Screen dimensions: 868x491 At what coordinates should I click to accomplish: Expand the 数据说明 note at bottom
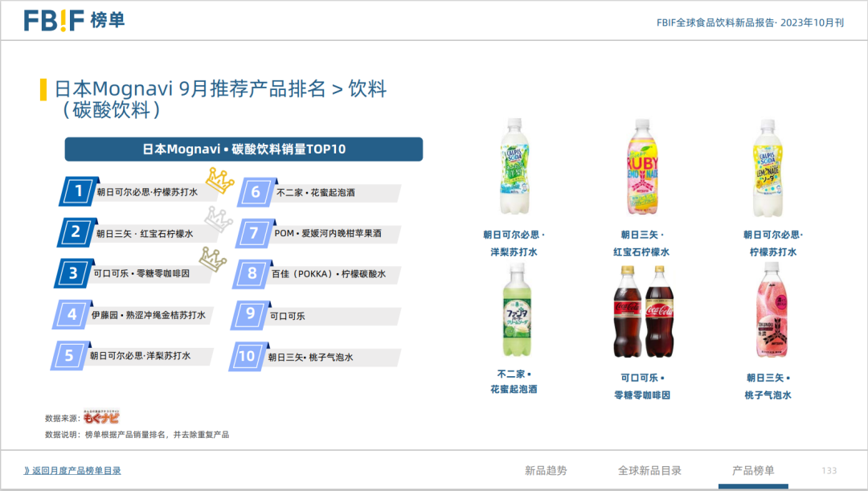[x=137, y=434]
